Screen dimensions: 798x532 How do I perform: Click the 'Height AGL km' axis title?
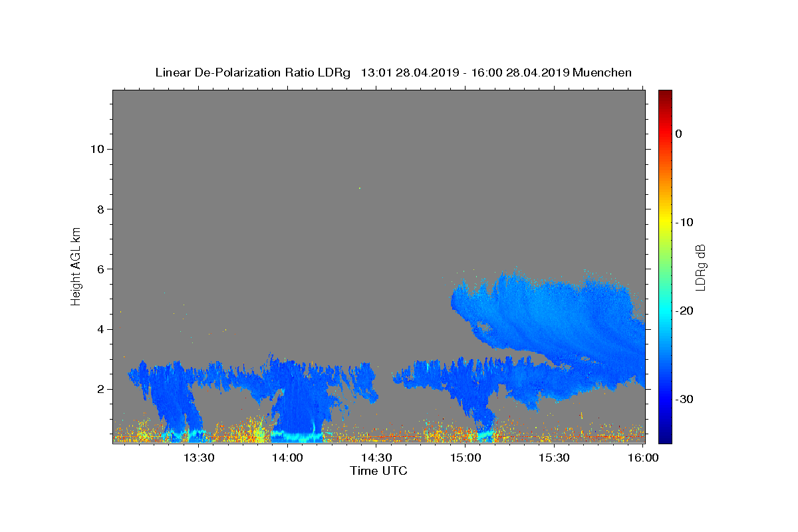pos(76,265)
